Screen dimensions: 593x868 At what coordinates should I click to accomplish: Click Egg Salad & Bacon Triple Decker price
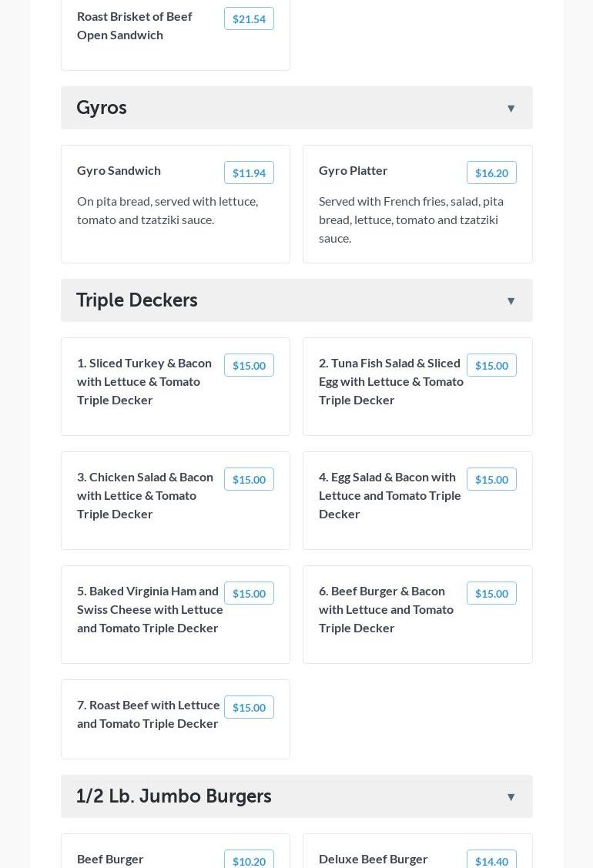tap(491, 479)
